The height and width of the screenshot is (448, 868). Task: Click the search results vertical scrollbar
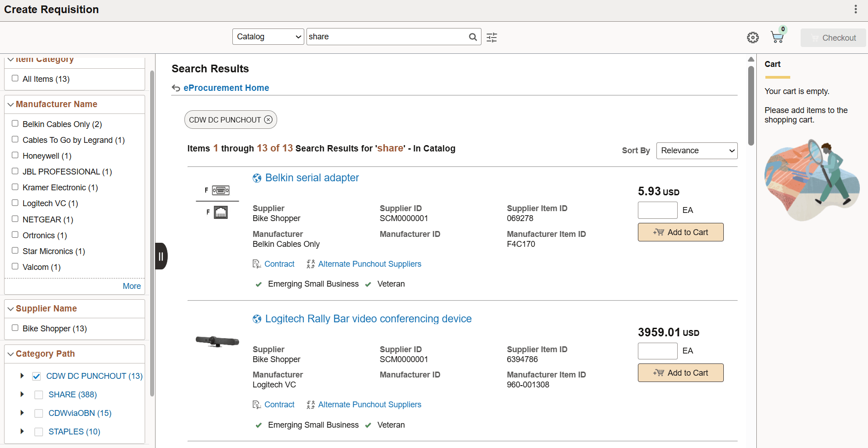[x=751, y=106]
